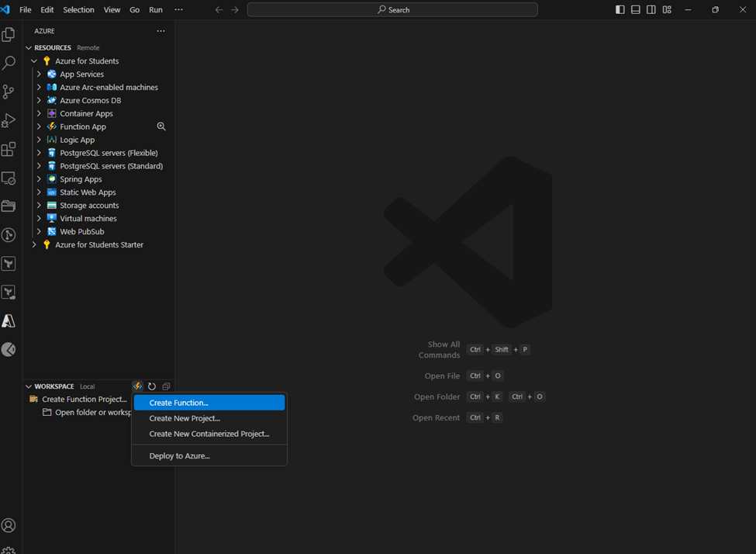Go forward with the navigation arrow
Image resolution: width=756 pixels, height=554 pixels.
234,9
